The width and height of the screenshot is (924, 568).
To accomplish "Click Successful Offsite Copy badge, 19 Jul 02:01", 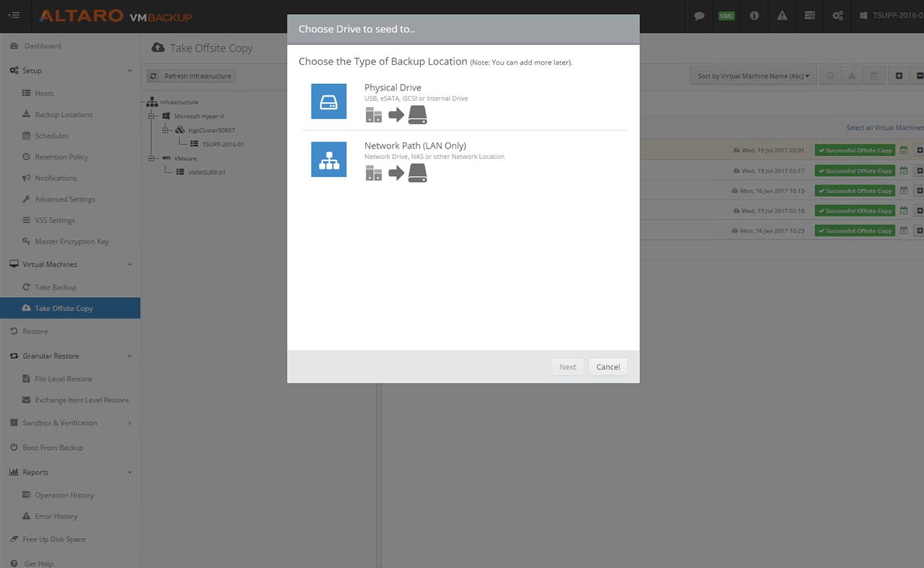I will tap(855, 150).
